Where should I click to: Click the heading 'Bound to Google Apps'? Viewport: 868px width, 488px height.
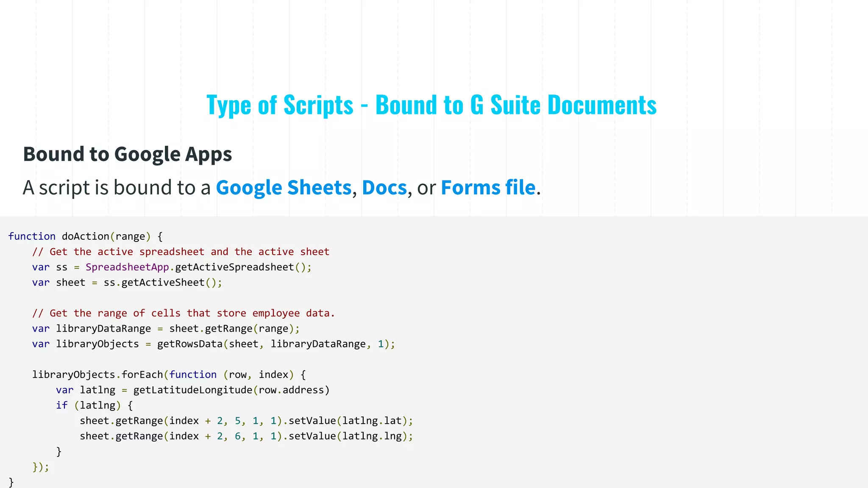[x=128, y=154]
